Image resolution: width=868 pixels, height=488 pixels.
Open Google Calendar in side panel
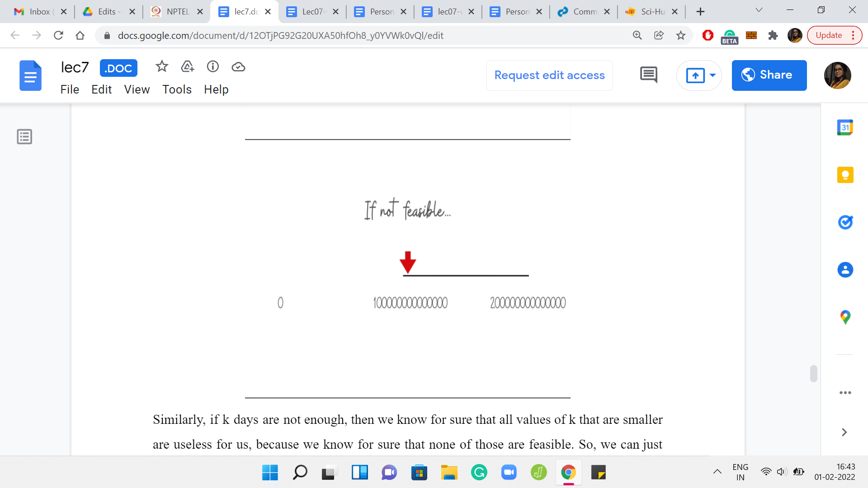845,127
